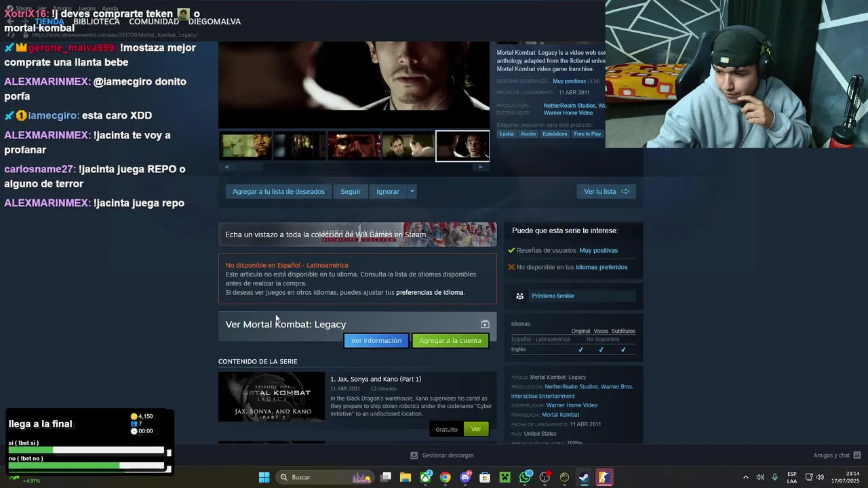The width and height of the screenshot is (868, 488).
Task: Switch to Steam in the taskbar
Action: pos(584,477)
